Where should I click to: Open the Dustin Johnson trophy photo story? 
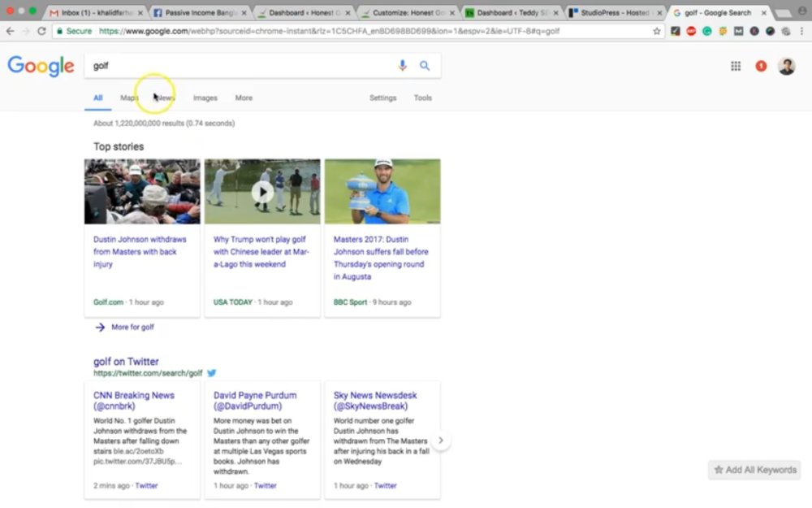382,192
